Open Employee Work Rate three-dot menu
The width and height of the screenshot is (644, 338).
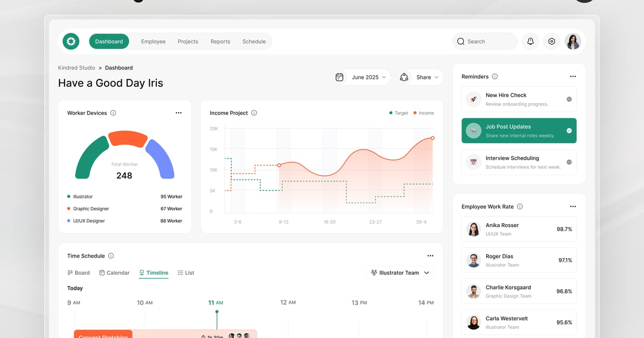click(x=573, y=207)
